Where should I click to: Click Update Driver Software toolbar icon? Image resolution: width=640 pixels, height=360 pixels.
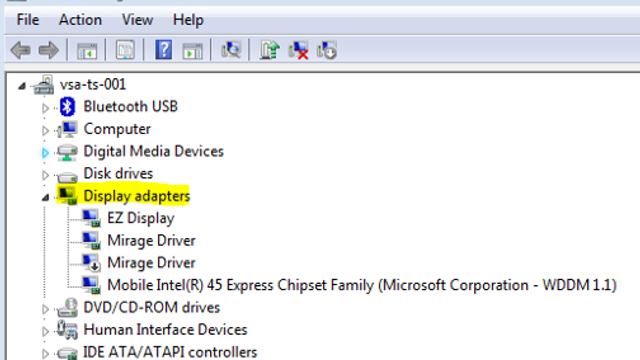click(269, 50)
